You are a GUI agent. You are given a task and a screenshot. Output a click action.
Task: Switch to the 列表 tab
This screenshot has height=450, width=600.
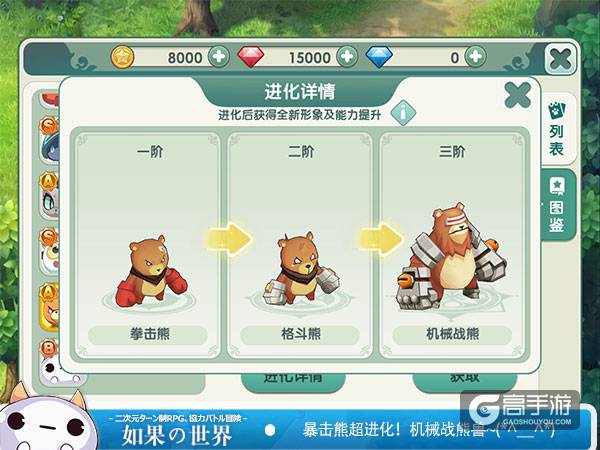tap(558, 129)
